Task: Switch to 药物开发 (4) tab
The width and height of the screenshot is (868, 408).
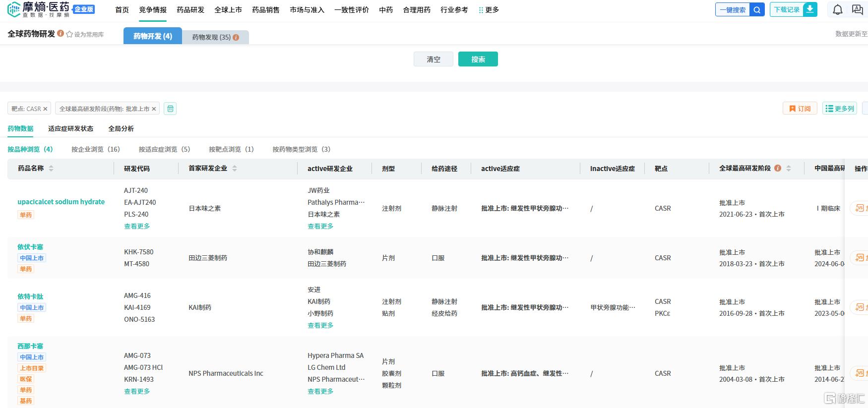Action: (x=153, y=36)
